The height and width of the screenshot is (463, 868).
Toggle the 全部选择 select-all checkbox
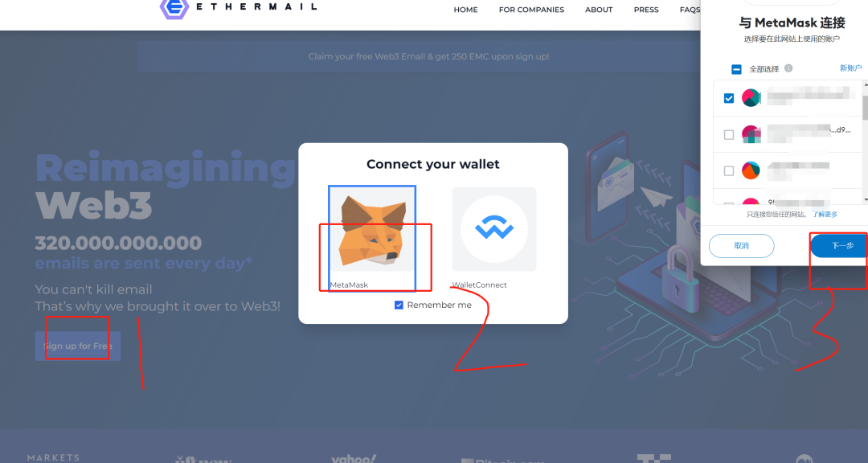(x=736, y=69)
